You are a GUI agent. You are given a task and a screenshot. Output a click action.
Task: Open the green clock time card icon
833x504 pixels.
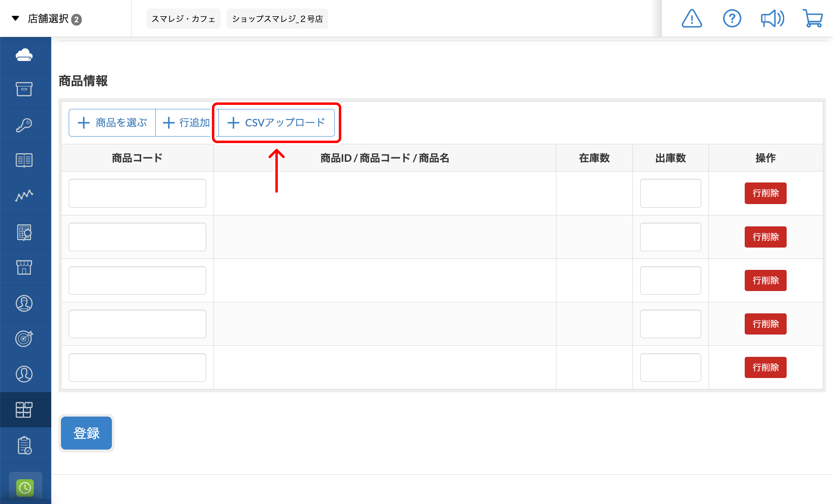pyautogui.click(x=25, y=487)
